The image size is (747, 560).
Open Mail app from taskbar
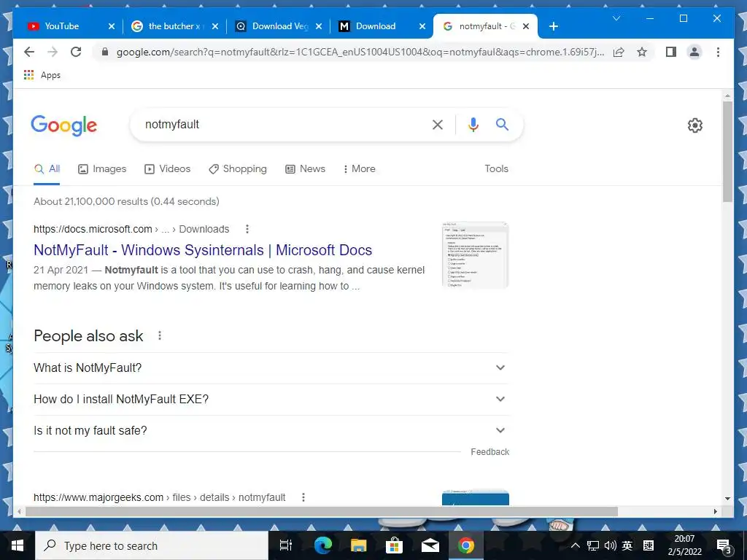click(430, 545)
